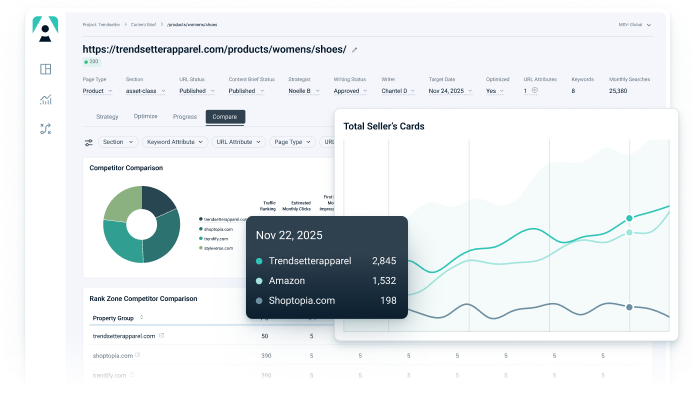Click the app logo in the sidebar
Screen dimensions: 692x404
point(45,28)
